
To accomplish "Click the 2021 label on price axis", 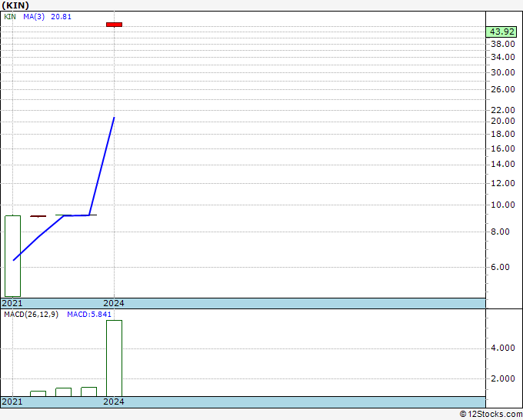I will click(x=12, y=303).
